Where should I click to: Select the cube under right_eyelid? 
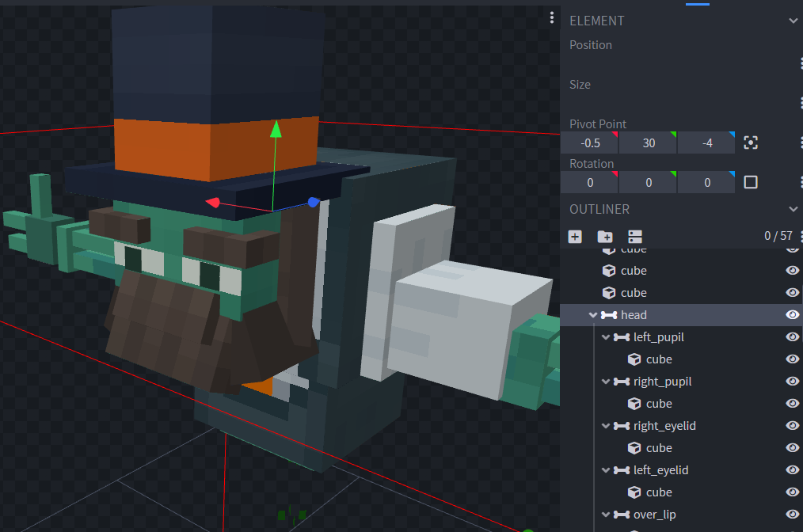(658, 448)
